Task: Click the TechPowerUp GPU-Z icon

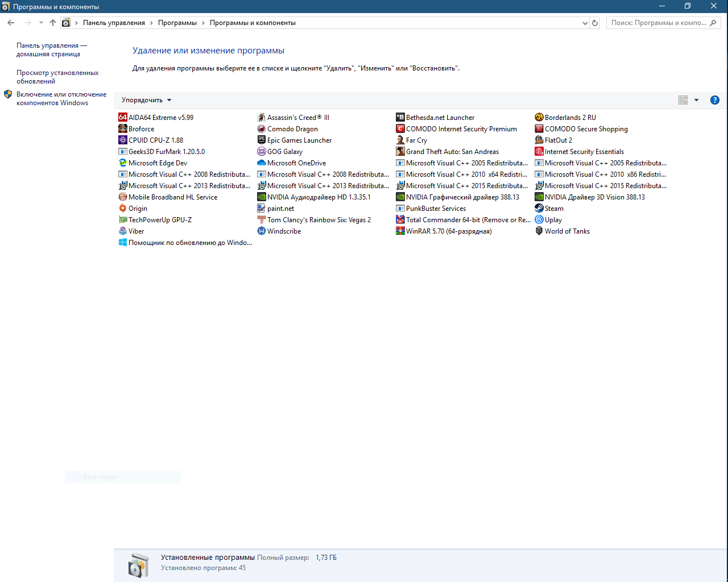Action: click(x=123, y=220)
